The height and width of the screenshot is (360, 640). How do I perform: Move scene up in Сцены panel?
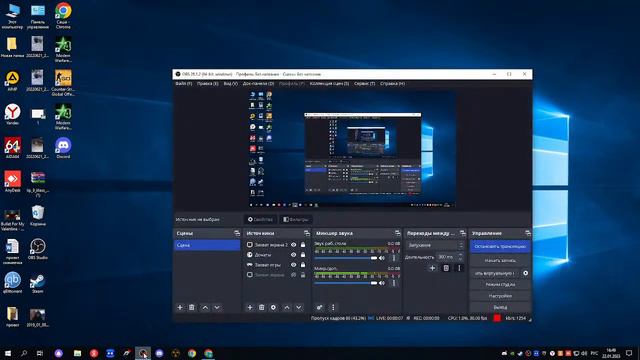click(205, 307)
